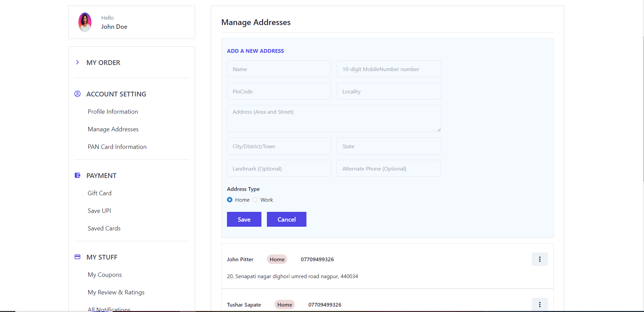Open PAN Card Information
The image size is (644, 312).
pyautogui.click(x=117, y=147)
